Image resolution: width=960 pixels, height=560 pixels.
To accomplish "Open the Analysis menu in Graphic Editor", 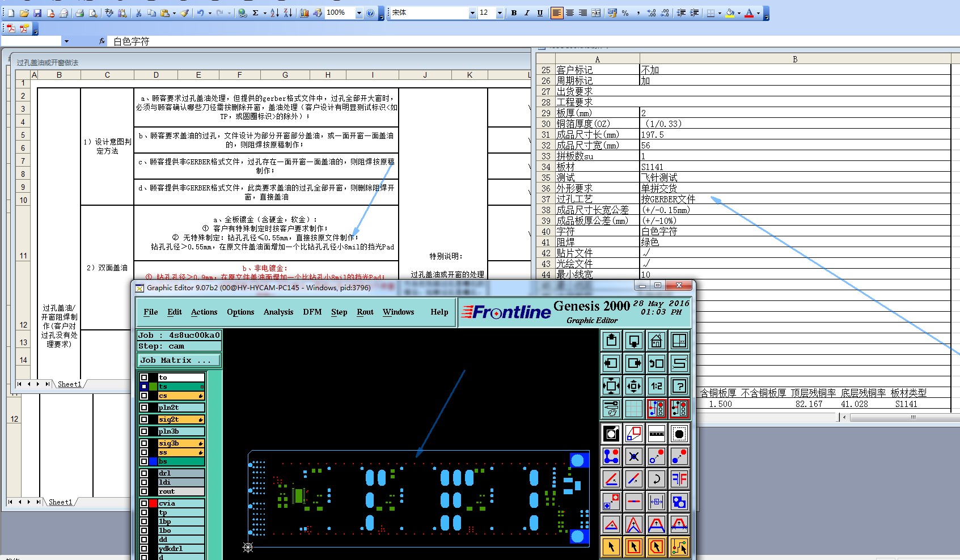I will [278, 312].
